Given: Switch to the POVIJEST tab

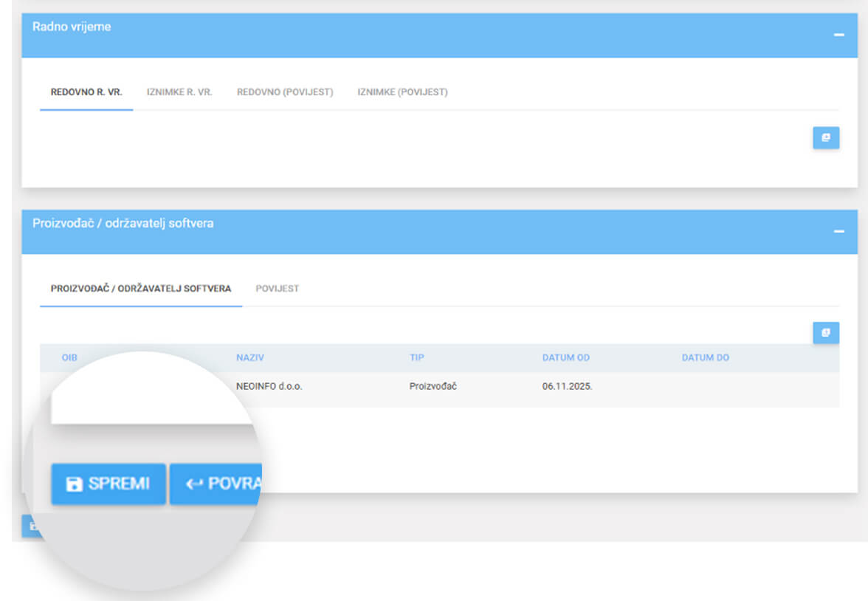Looking at the screenshot, I should point(278,289).
